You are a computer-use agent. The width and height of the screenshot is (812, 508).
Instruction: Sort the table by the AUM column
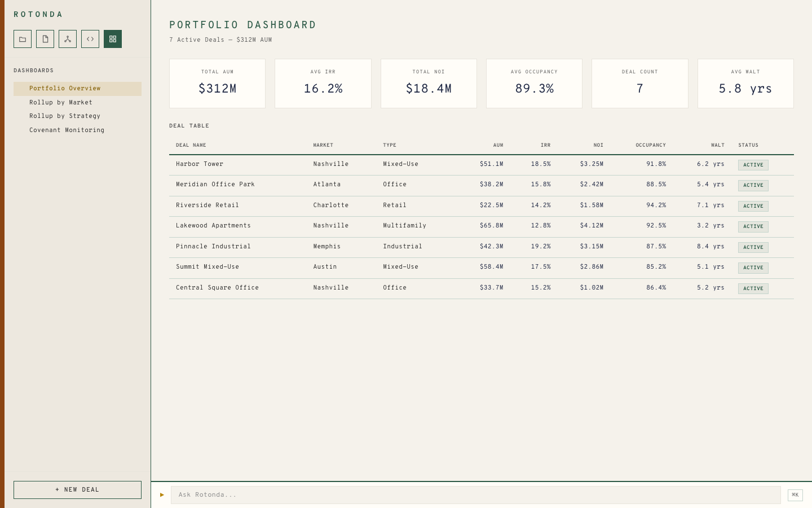point(498,145)
